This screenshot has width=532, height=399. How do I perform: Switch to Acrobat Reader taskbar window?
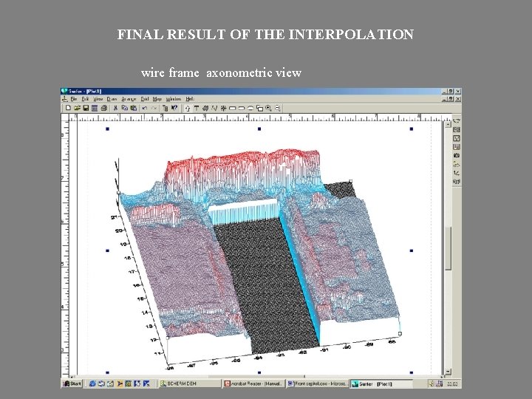point(253,383)
